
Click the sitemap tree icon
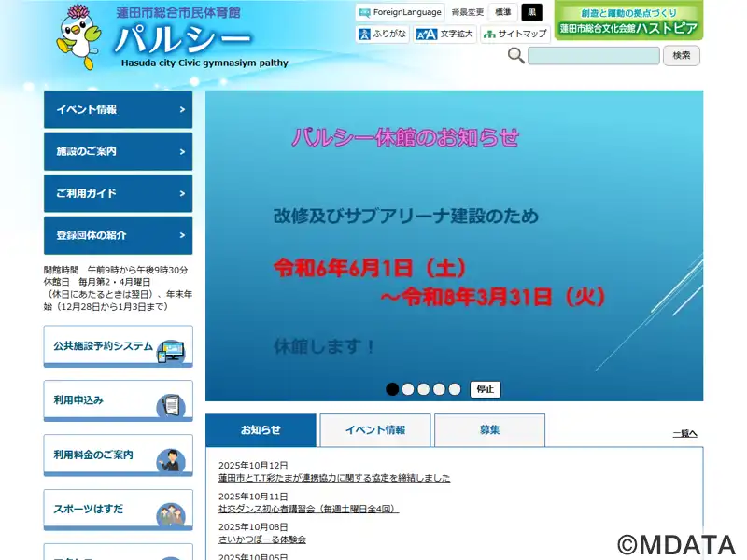[x=489, y=35]
